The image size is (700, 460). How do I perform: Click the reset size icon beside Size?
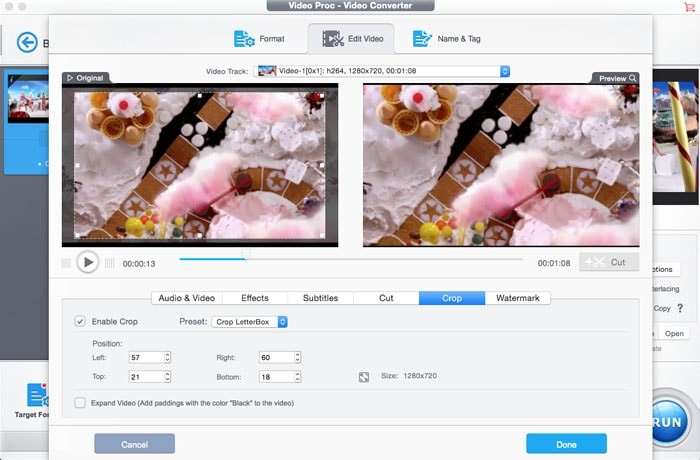click(x=364, y=376)
